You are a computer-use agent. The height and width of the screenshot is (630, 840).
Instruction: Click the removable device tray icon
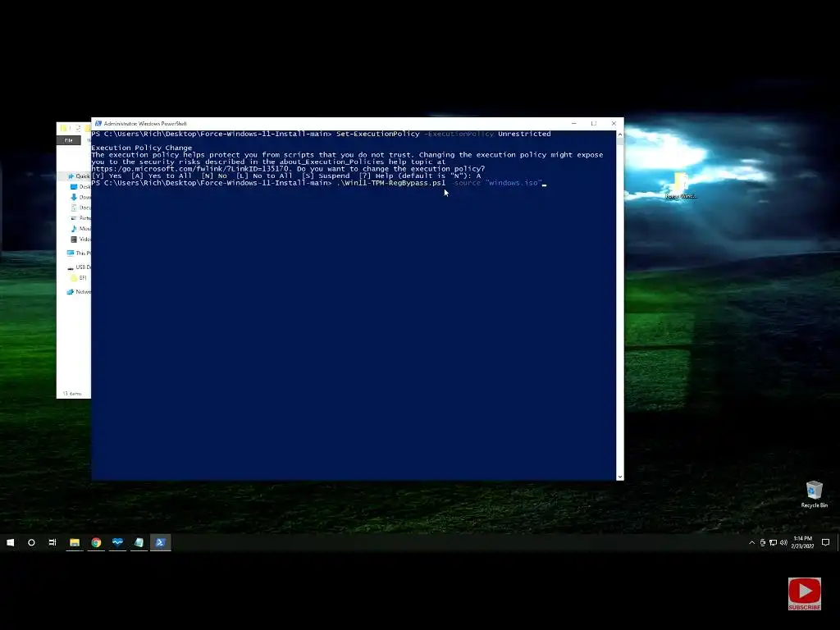coord(762,543)
